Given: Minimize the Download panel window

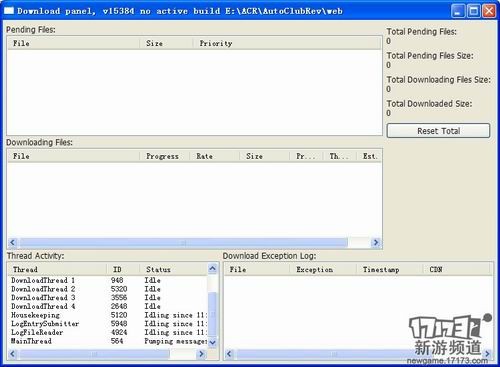Looking at the screenshot, I should 458,11.
